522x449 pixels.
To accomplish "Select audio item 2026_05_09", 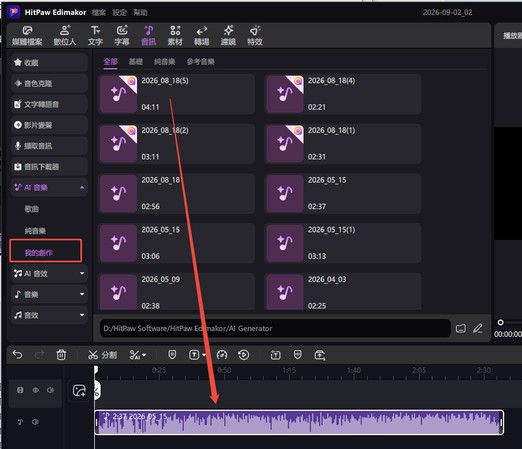I will pyautogui.click(x=177, y=292).
